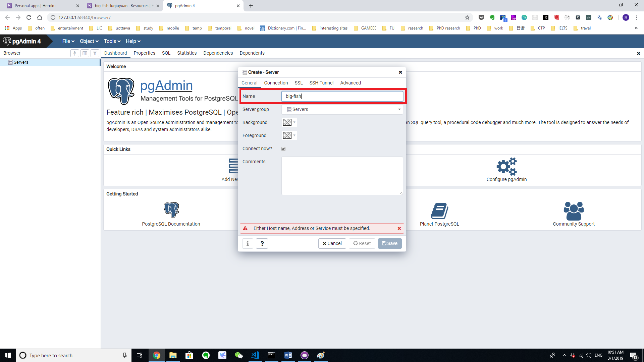Viewport: 644px width, 362px height.
Task: Click the Filtered Rows funnel icon in Browser panel
Action: tap(95, 53)
